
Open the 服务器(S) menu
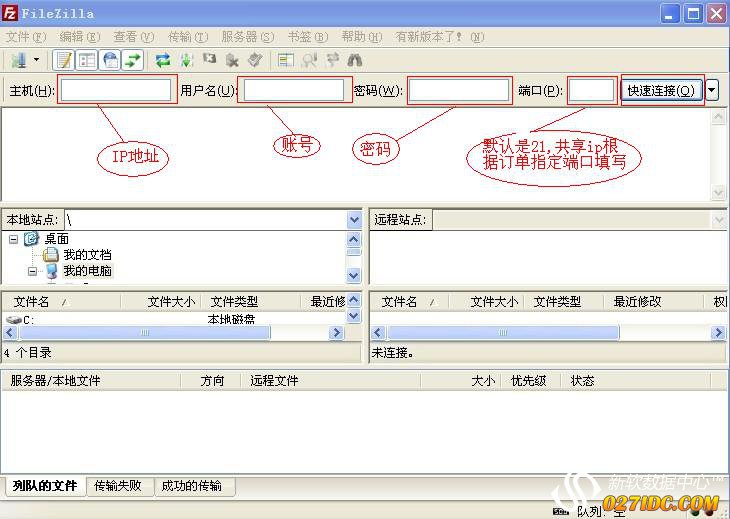click(x=247, y=37)
